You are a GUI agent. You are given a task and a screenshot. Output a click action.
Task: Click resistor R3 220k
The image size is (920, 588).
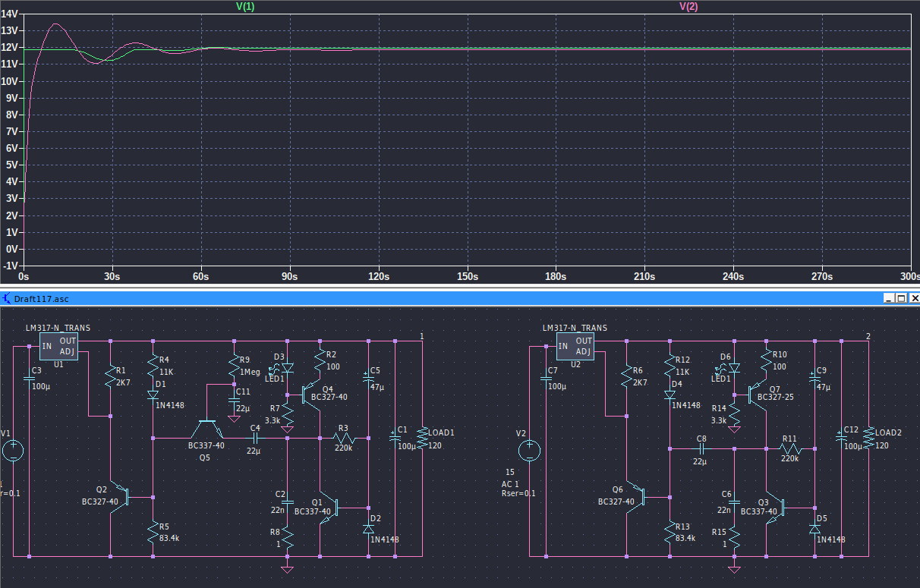point(343,438)
